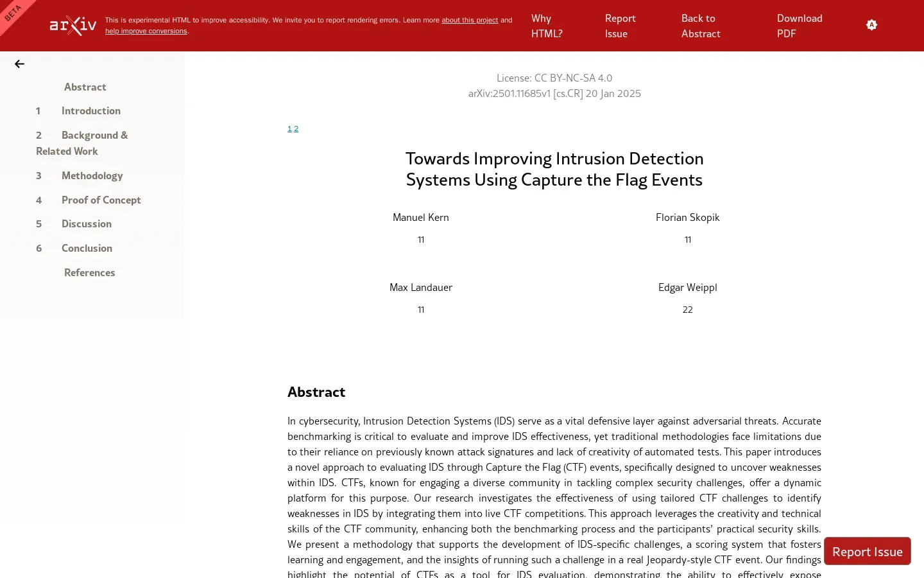This screenshot has width=924, height=578.
Task: Download PDF of the paper
Action: click(x=800, y=26)
